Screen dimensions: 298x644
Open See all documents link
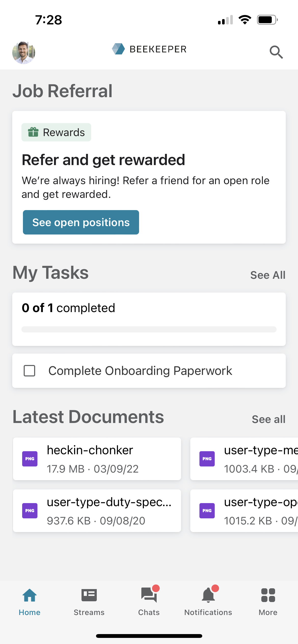click(268, 419)
